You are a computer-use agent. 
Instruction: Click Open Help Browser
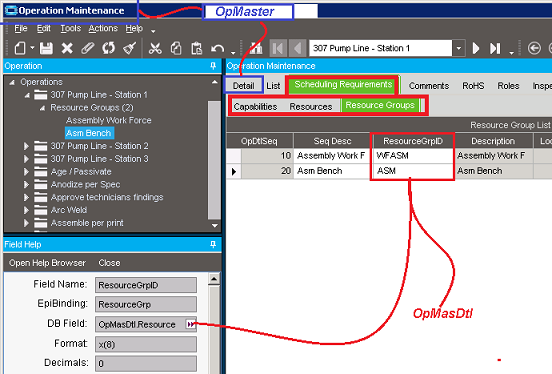[47, 263]
